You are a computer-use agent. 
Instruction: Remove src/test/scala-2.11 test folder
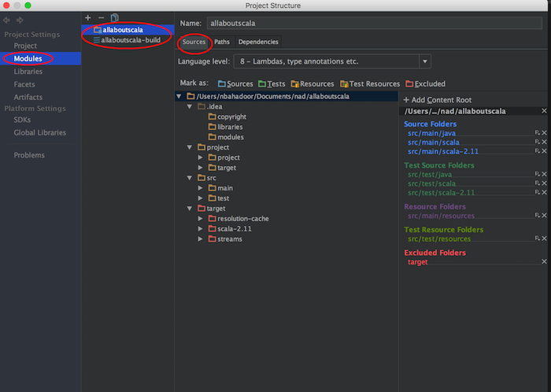(544, 193)
